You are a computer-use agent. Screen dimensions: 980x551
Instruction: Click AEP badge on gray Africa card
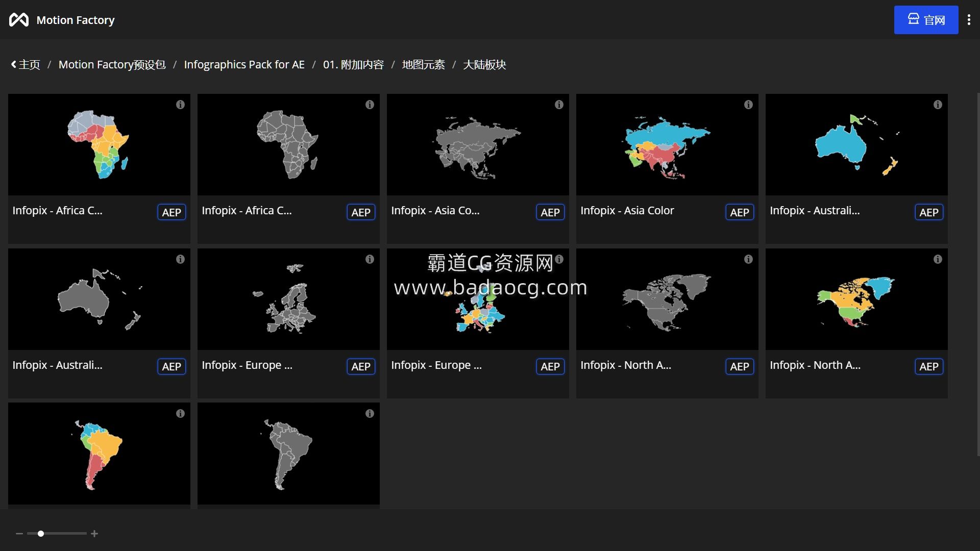[x=361, y=212]
